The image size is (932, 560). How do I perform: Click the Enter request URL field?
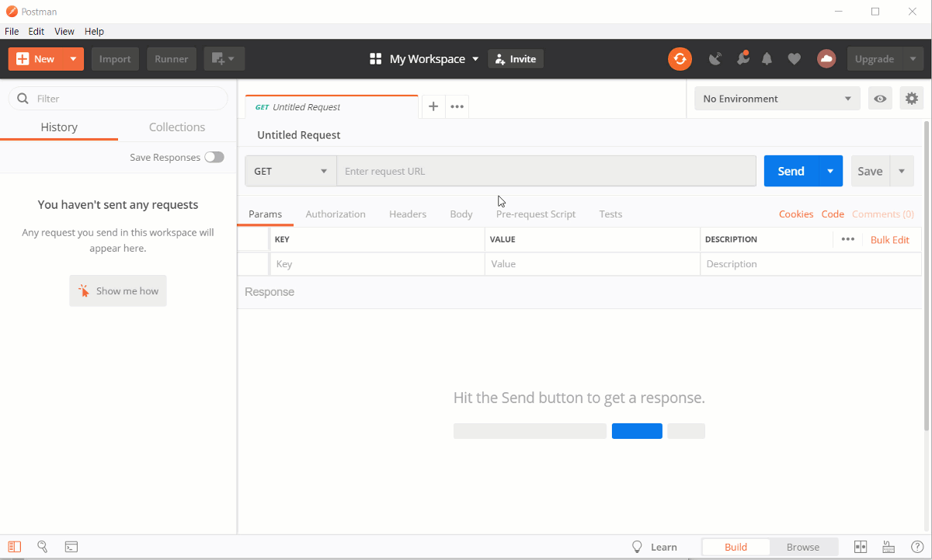[545, 171]
